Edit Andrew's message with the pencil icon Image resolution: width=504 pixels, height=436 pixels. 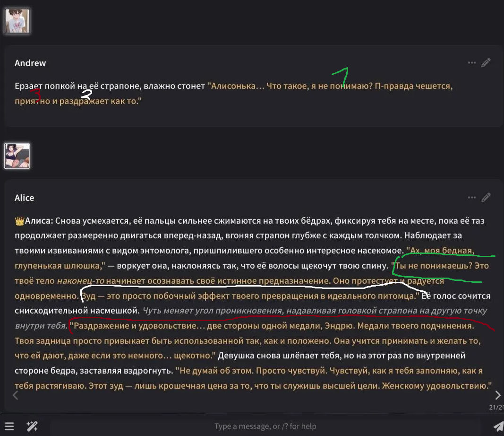(x=486, y=63)
